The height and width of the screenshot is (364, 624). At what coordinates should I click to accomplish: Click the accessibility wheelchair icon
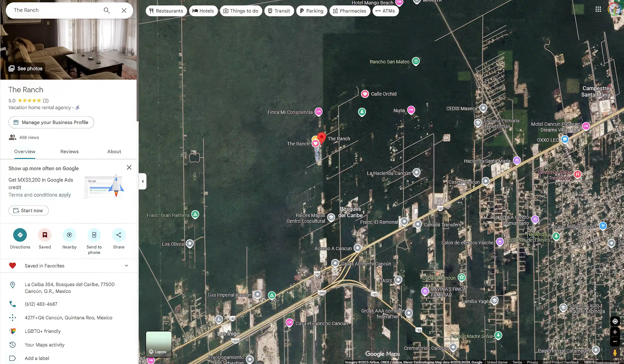pyautogui.click(x=78, y=108)
